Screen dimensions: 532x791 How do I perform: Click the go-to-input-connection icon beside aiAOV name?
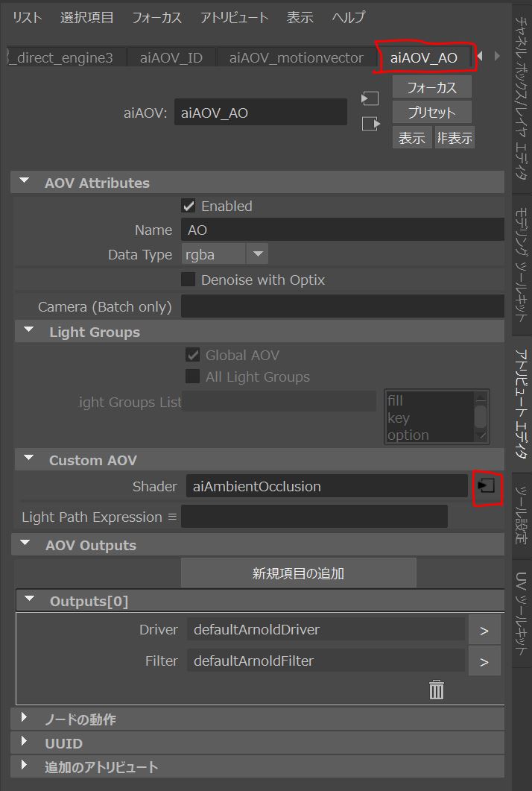point(370,98)
